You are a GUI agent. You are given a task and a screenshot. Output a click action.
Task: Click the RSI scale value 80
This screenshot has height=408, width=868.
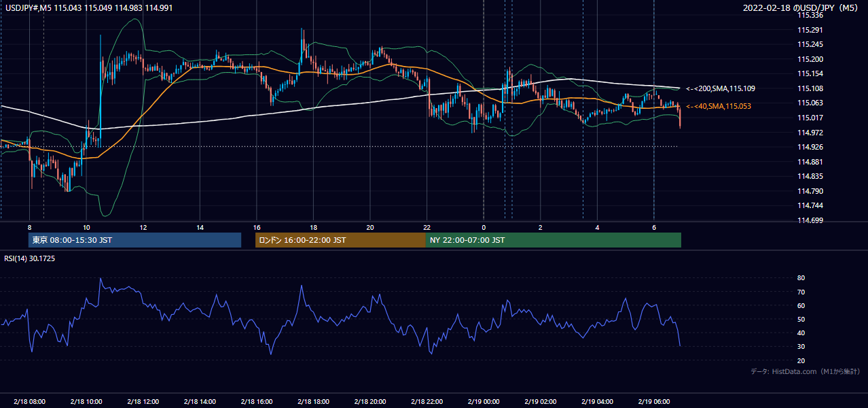coord(801,278)
